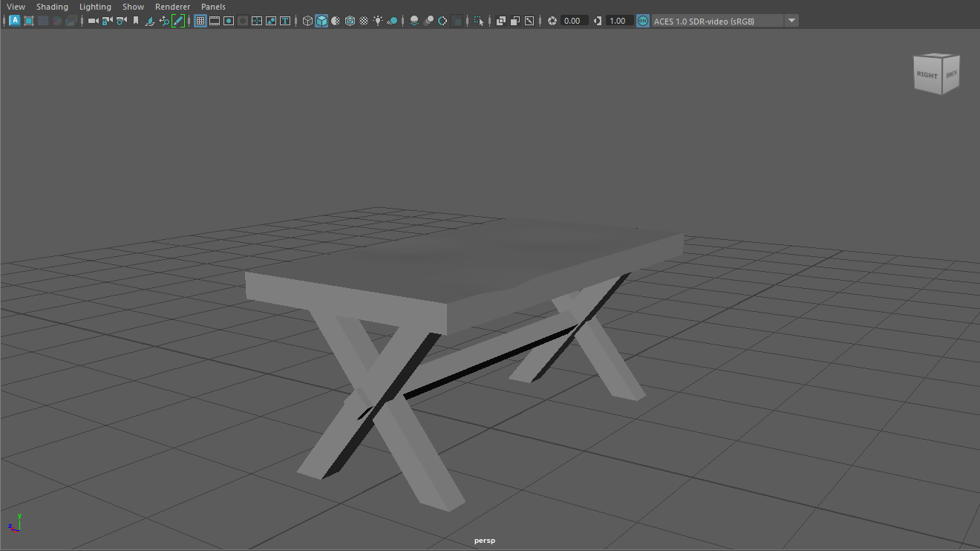Edit the Gamma value field 1.00
Image resolution: width=980 pixels, height=551 pixels.
pyautogui.click(x=620, y=21)
